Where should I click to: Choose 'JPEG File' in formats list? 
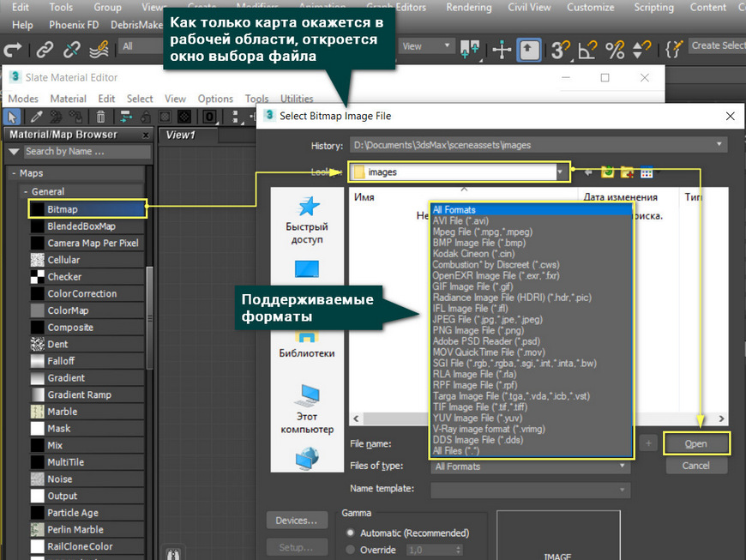[487, 319]
